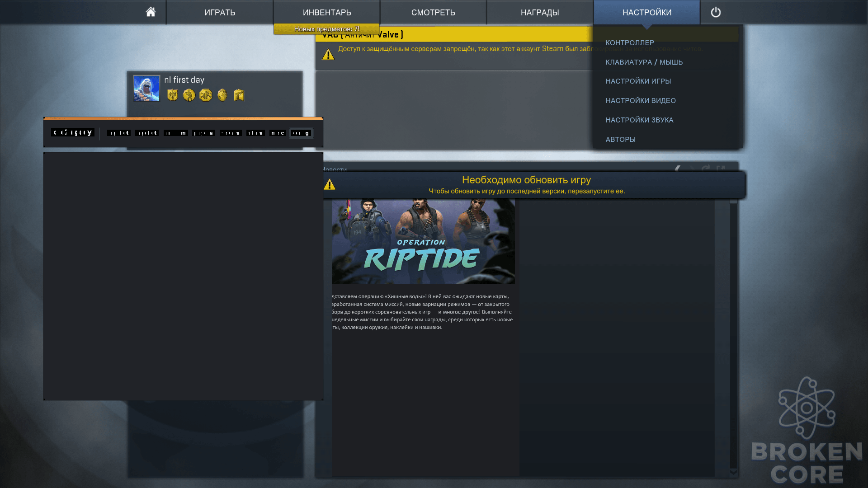This screenshot has width=868, height=488.
Task: Click the Operation Riptide news banner
Action: pos(423,242)
